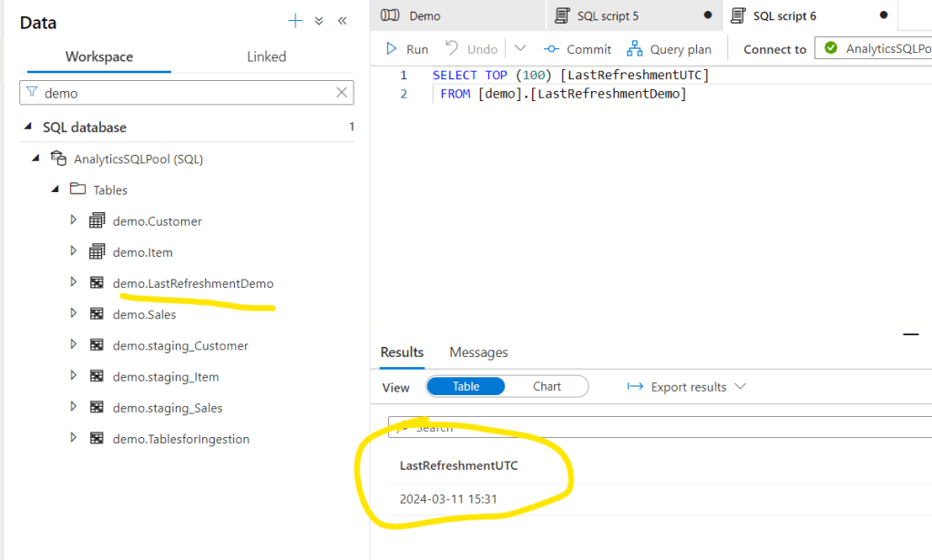Click the expand all double-down chevron icon
The height and width of the screenshot is (560, 932).
pos(319,21)
